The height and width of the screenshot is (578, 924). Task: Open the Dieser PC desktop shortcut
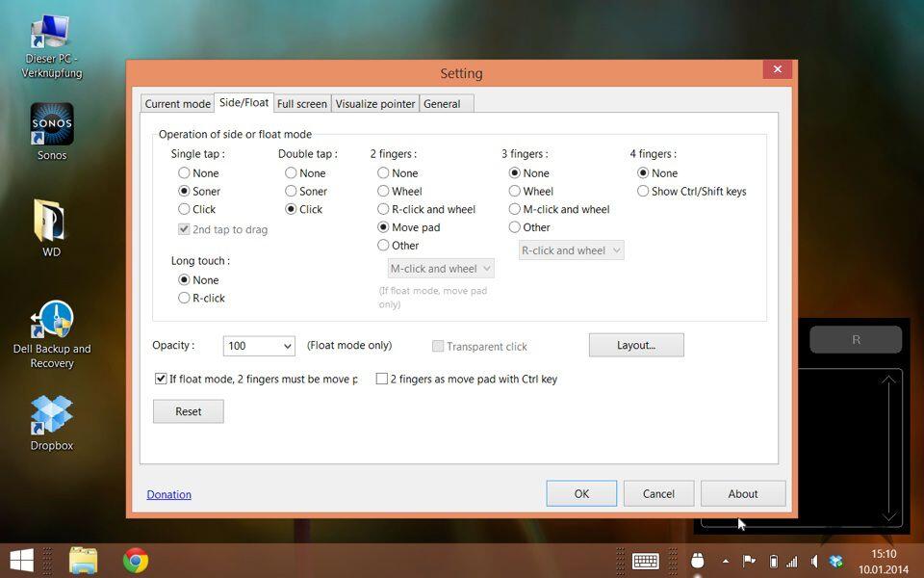[51, 47]
